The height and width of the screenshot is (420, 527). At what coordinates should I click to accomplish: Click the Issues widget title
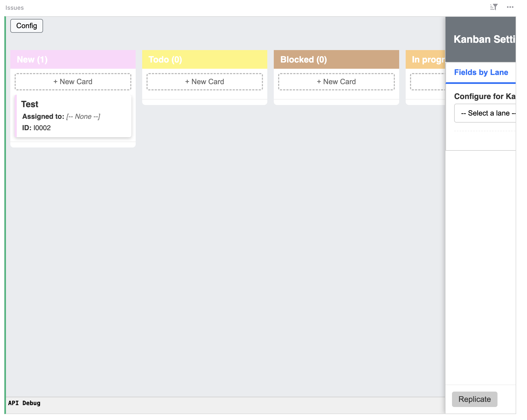click(15, 8)
